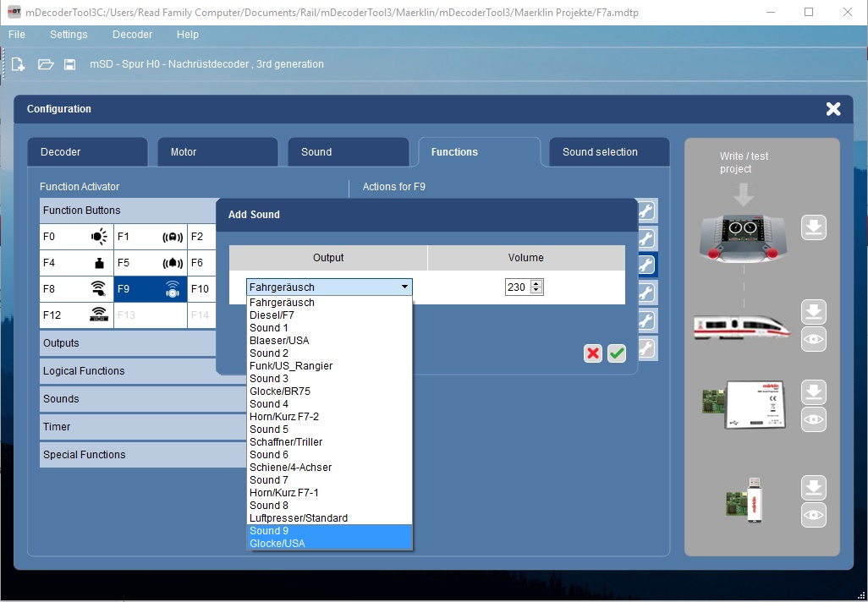This screenshot has height=602, width=868.
Task: Choose Schiene/4-Achser from the output list
Action: (329, 468)
